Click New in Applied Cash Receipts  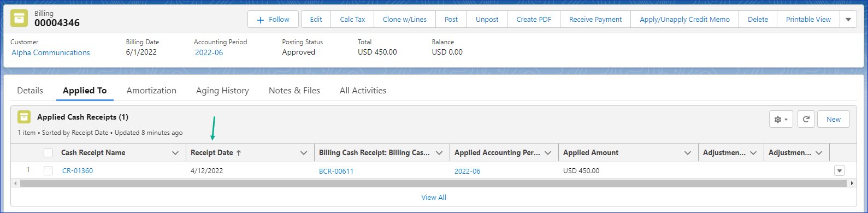tap(834, 119)
